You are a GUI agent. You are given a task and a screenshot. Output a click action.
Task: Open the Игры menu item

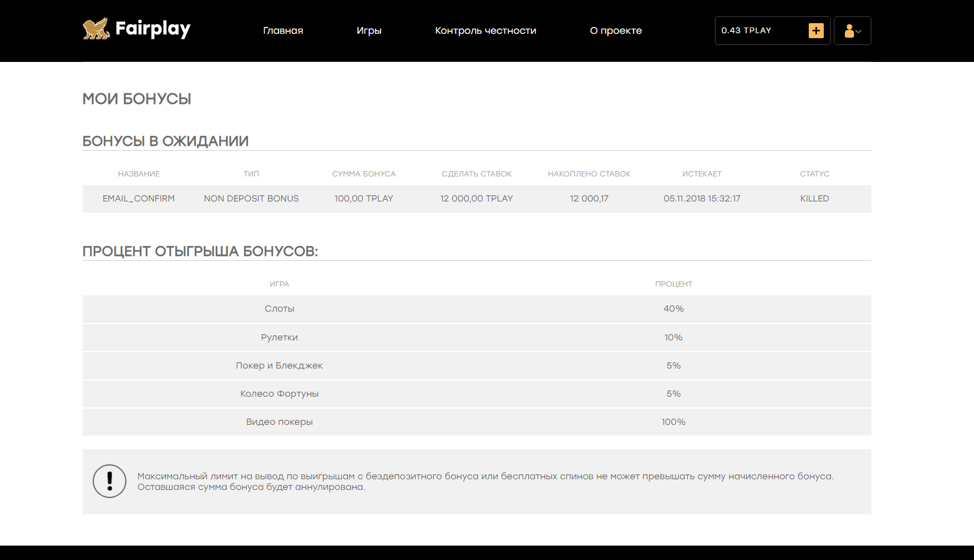click(369, 31)
